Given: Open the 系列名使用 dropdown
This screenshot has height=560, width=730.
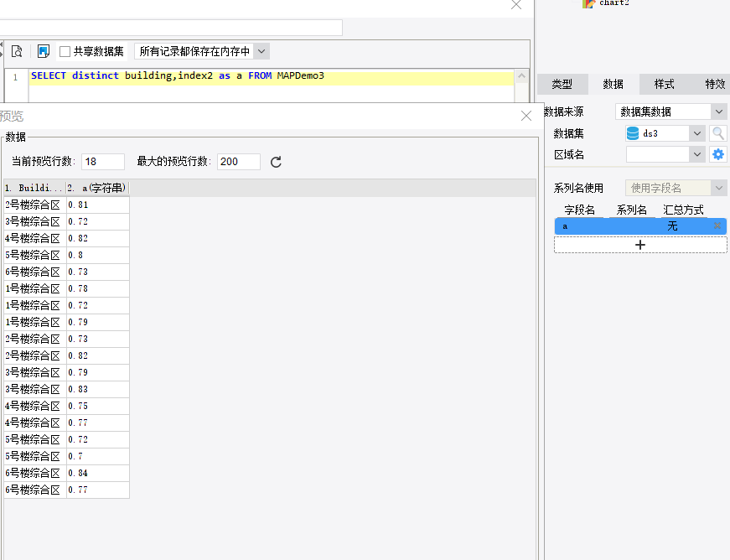Looking at the screenshot, I should point(675,188).
